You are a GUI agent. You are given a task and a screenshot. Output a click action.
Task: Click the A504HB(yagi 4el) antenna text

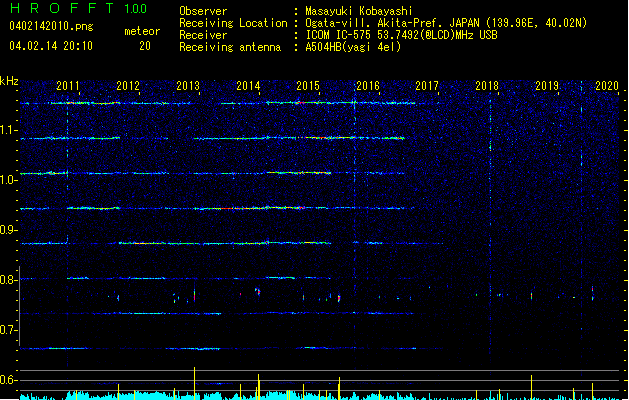353,47
